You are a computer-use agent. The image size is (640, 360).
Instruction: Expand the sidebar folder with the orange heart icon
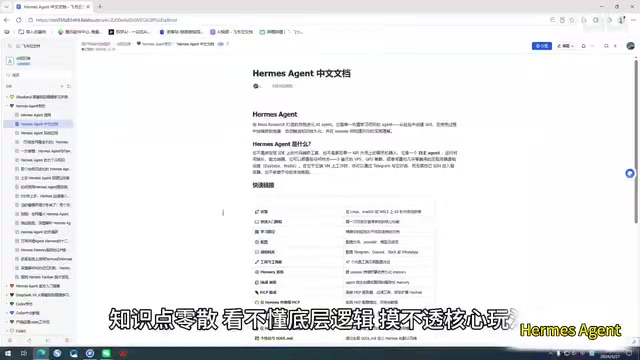point(7,286)
